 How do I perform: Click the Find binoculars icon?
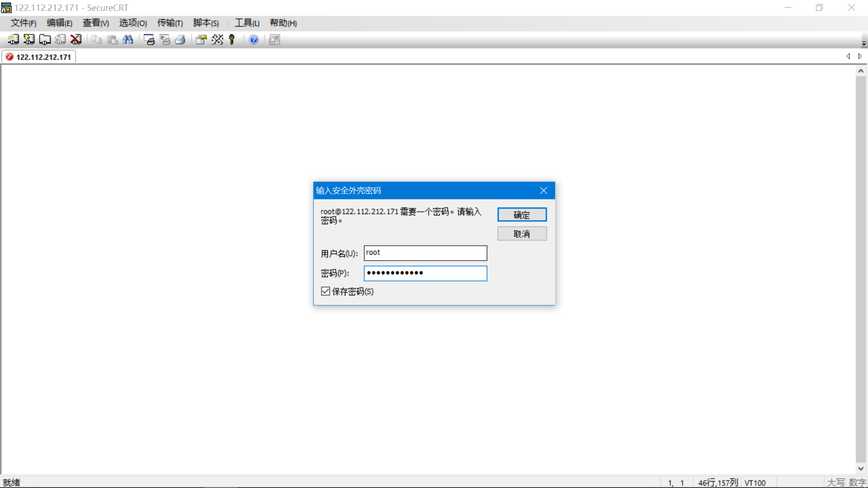[x=128, y=40]
